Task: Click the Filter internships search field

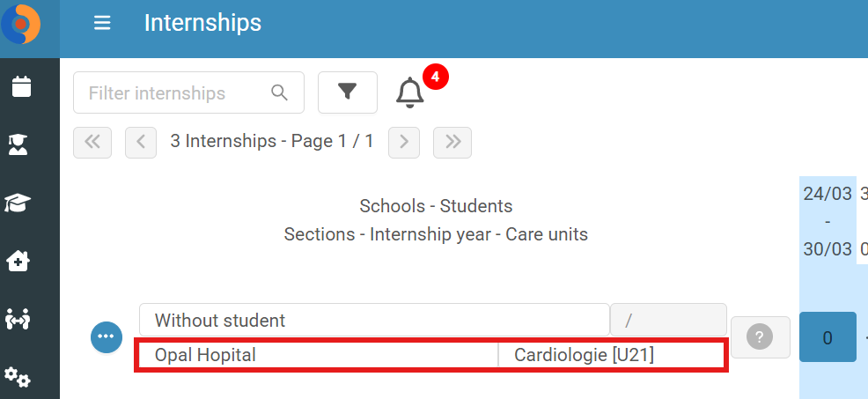Action: point(188,92)
